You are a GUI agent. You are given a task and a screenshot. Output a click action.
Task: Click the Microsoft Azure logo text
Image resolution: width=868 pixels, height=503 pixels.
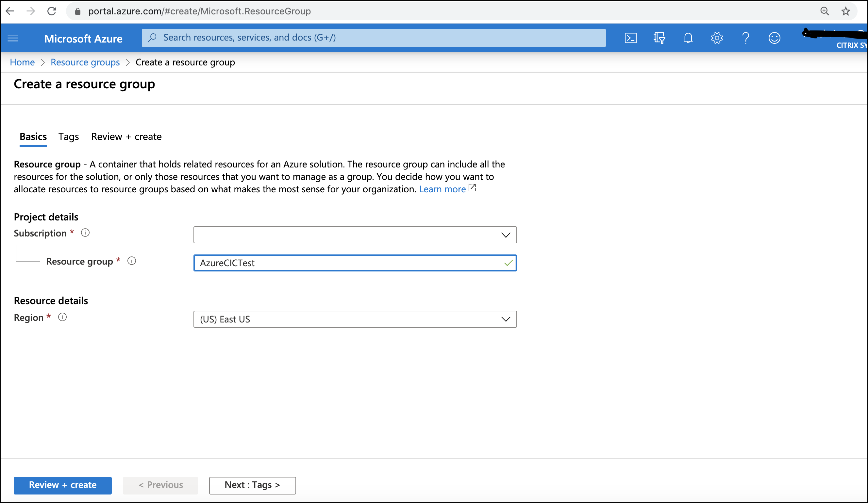click(x=83, y=39)
